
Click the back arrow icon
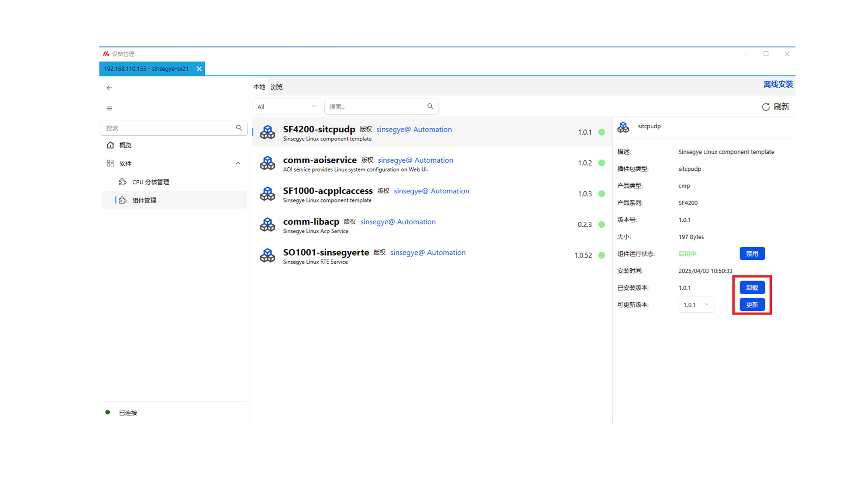pyautogui.click(x=109, y=88)
